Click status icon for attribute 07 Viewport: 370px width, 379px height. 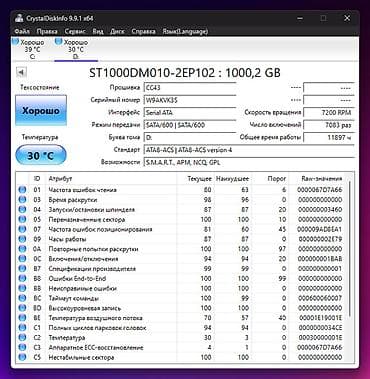click(22, 229)
